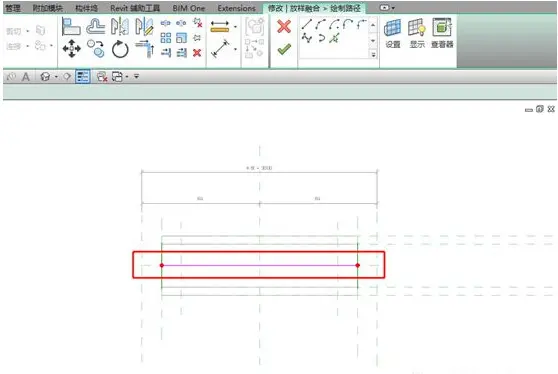Select the Offset tool
This screenshot has height=374, width=558.
click(x=95, y=27)
